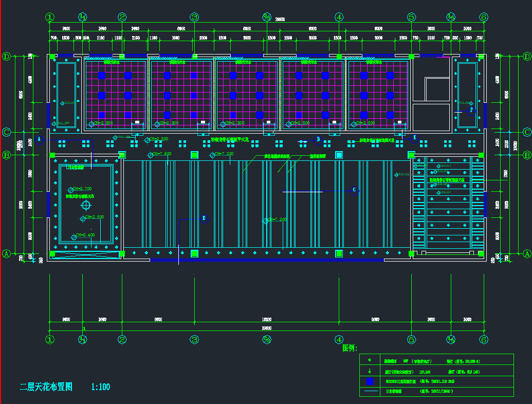The height and width of the screenshot is (404, 532).
Task: Click the downlight symbol in legend's first row
Action: pyautogui.click(x=369, y=360)
